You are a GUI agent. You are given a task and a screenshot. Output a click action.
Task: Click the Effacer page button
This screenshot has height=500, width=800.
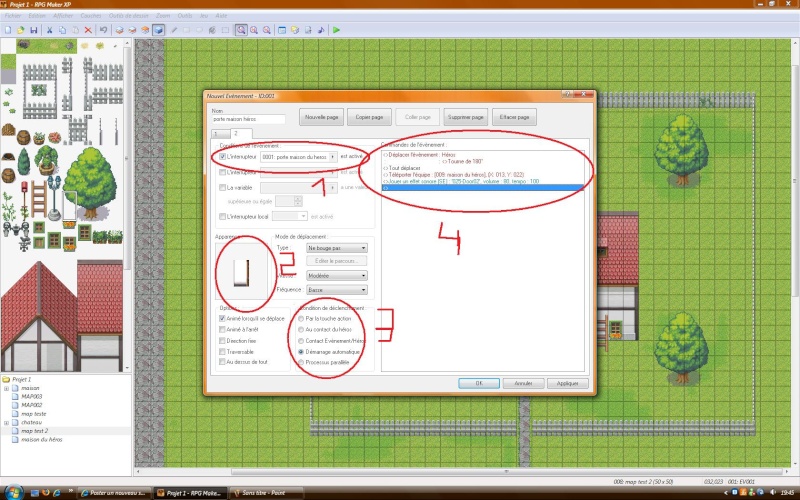click(x=514, y=117)
